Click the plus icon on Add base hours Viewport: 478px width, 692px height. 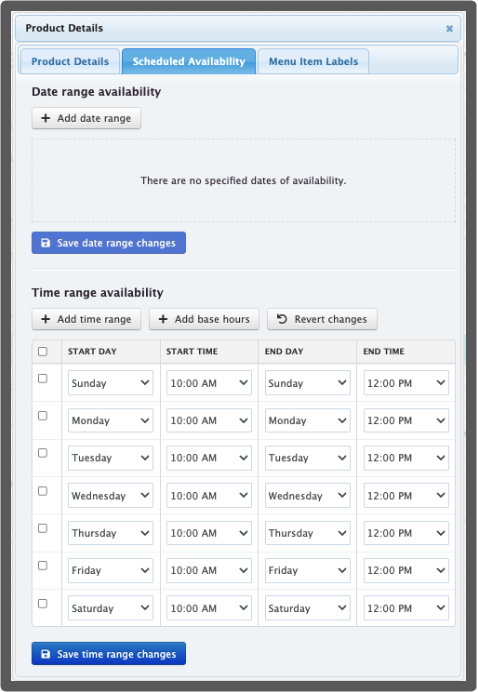[x=163, y=319]
